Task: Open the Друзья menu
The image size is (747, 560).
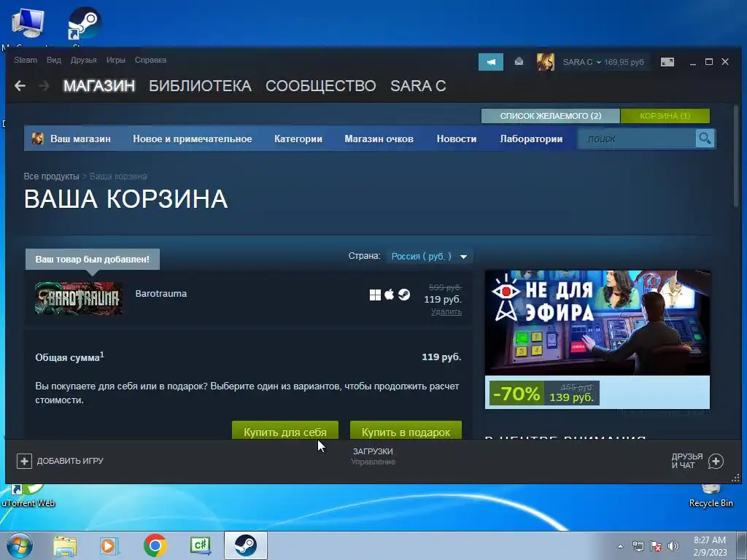Action: tap(83, 60)
